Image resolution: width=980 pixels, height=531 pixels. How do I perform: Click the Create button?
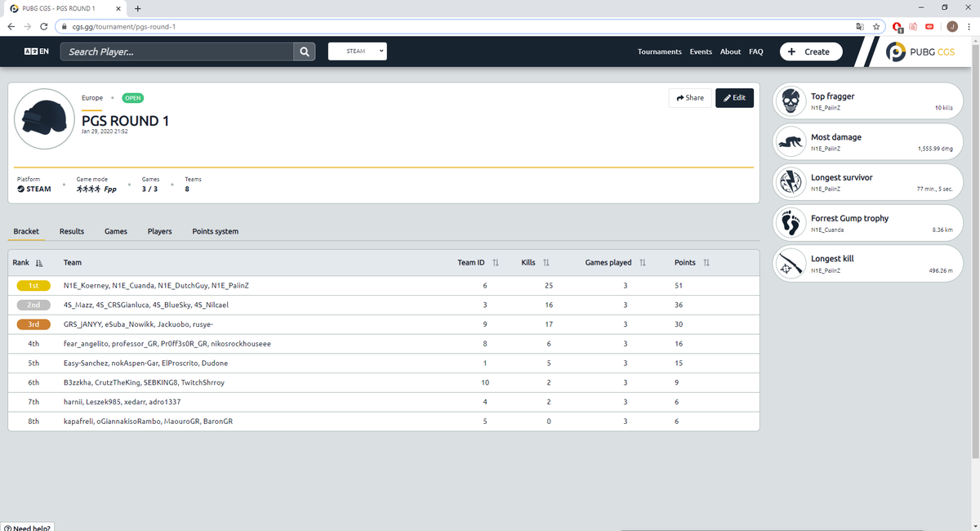[810, 51]
